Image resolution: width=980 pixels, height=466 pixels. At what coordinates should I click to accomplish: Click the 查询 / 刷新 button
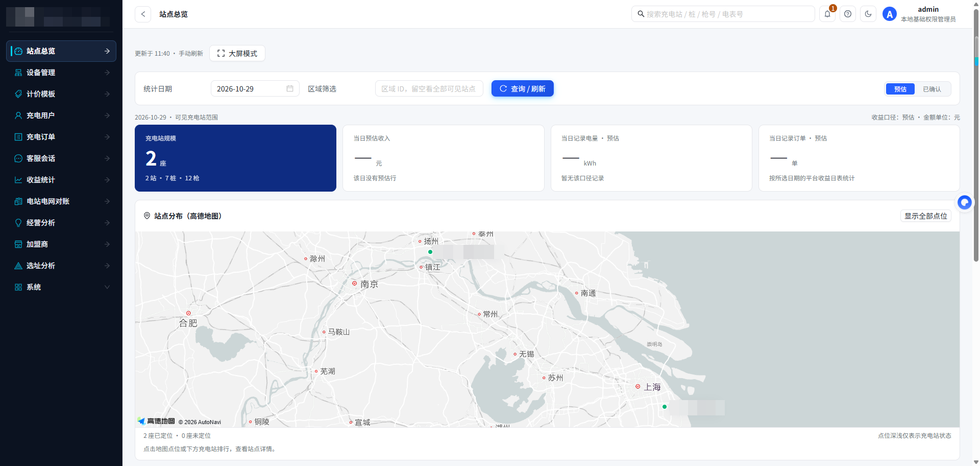coord(523,88)
